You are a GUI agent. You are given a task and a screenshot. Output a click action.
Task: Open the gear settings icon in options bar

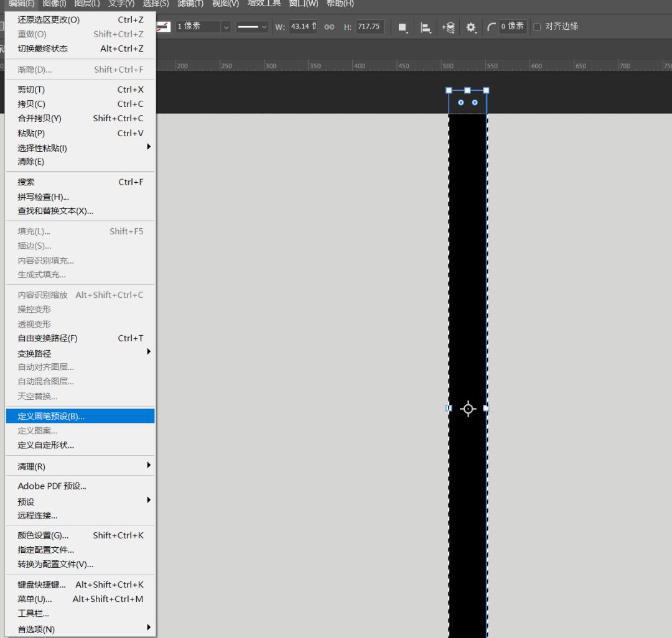point(471,27)
